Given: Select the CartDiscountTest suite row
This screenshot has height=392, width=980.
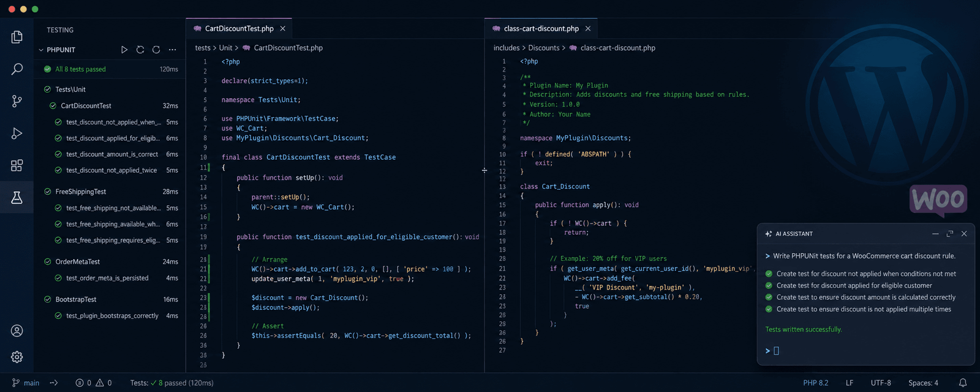Looking at the screenshot, I should pos(110,106).
